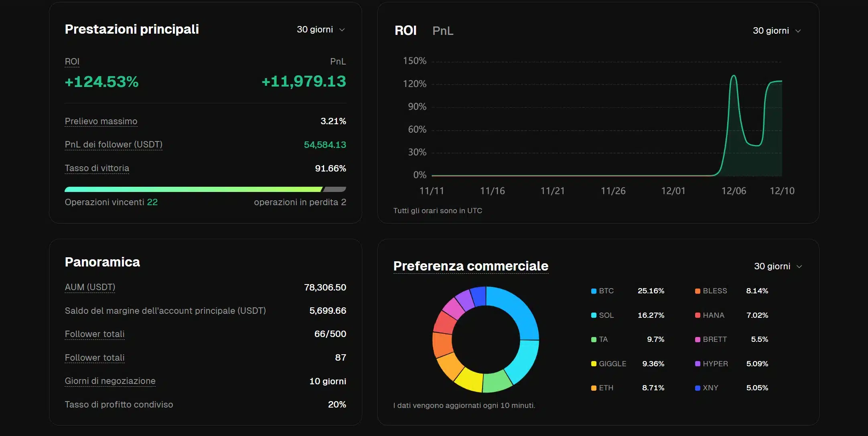Select the ETH legend dot
Screen dimensions: 868x436
coord(594,388)
